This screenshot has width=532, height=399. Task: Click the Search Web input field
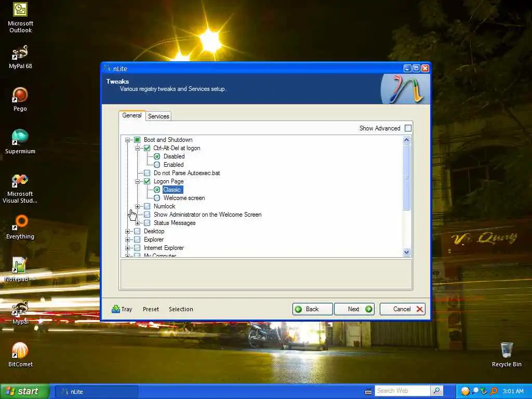click(403, 391)
